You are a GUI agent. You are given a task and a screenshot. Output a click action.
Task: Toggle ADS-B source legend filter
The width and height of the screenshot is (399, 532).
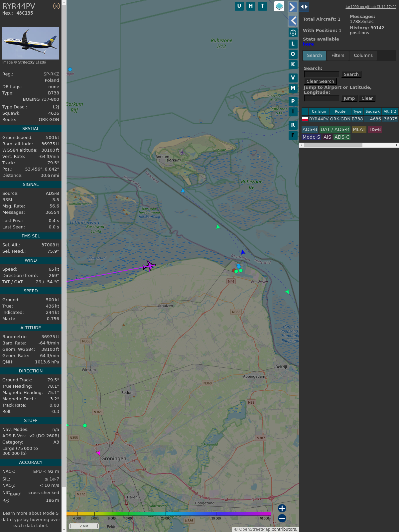coord(310,130)
